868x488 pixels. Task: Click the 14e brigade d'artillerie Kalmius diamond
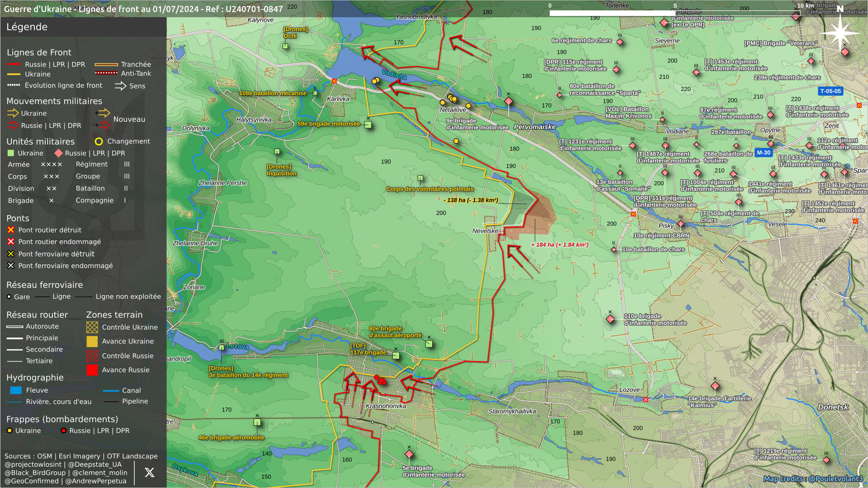(x=715, y=386)
